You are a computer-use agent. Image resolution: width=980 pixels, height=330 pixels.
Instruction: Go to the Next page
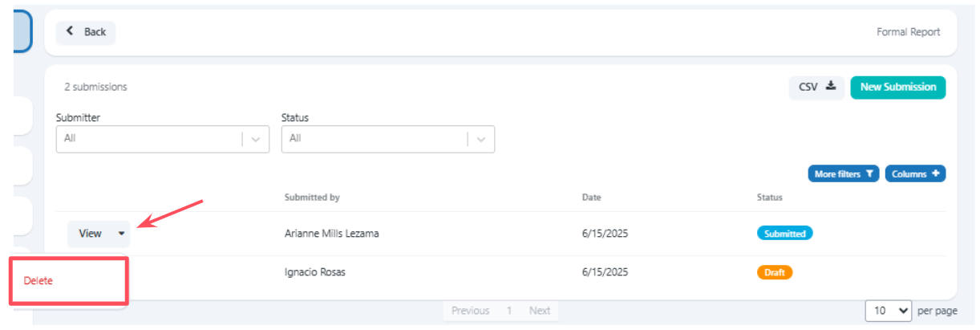point(540,311)
